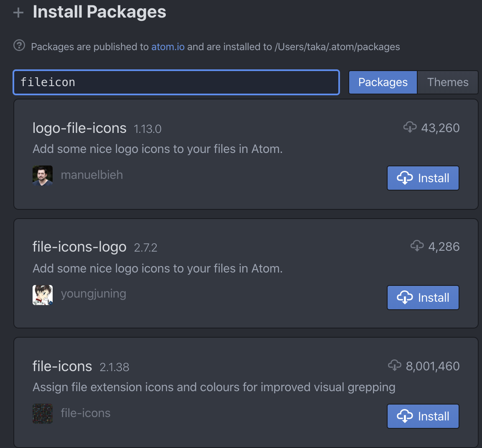The image size is (482, 448).
Task: Click the download cloud icon beside 8,001,460
Action: [394, 366]
